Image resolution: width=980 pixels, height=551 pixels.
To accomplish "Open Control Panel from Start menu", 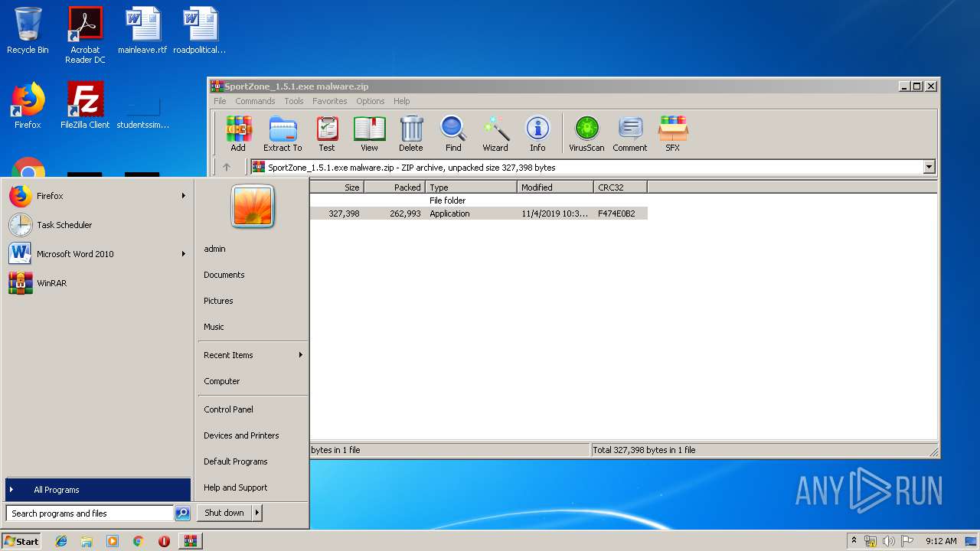I will (228, 409).
